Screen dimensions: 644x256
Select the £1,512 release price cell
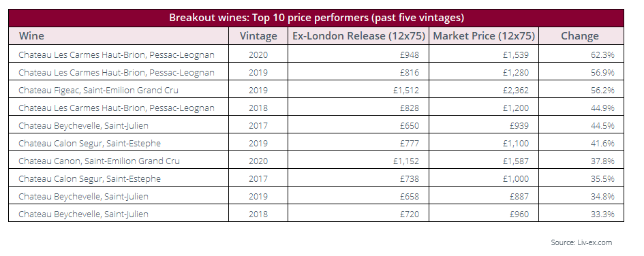pyautogui.click(x=405, y=91)
